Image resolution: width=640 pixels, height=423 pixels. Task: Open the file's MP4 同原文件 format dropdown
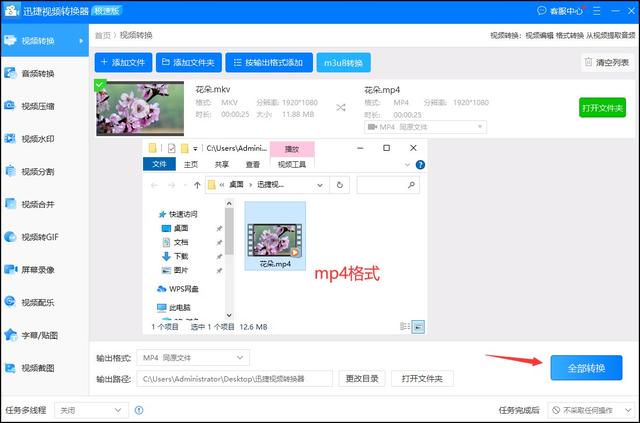425,127
